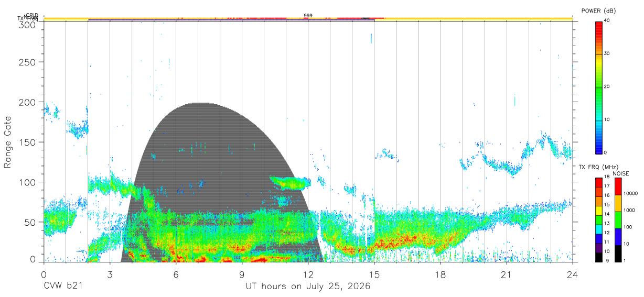Click the 15 tick on the UT hours axis
644x297 pixels.
374,274
